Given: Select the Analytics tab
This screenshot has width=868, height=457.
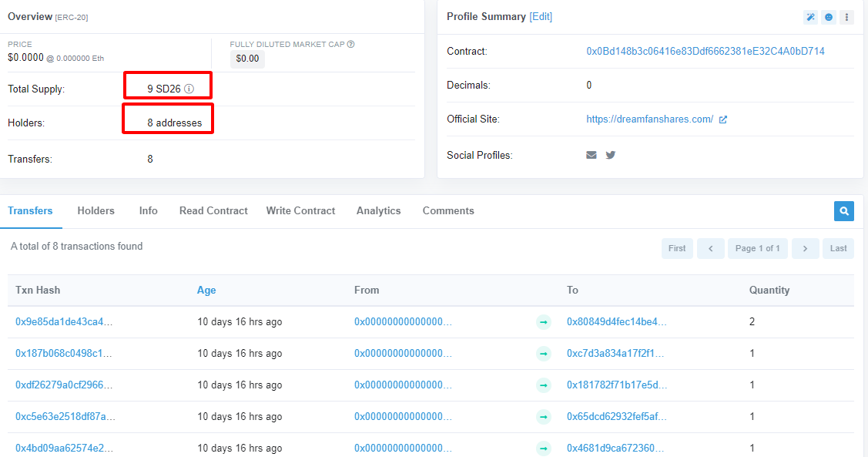Looking at the screenshot, I should pos(378,210).
